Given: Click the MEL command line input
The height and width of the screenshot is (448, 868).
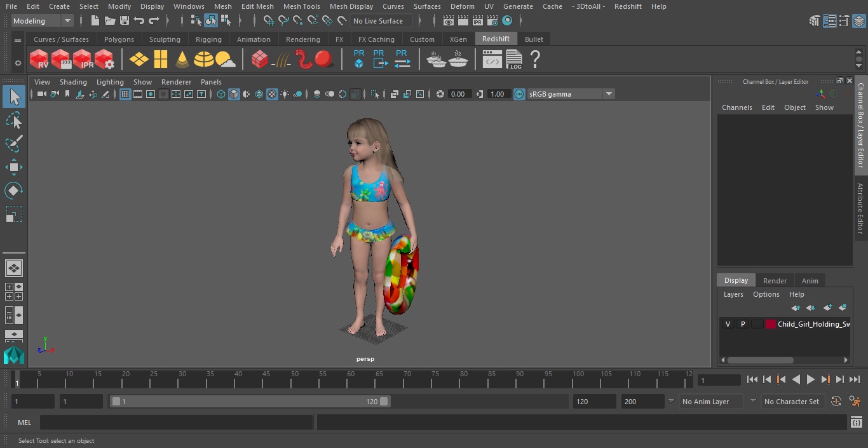Looking at the screenshot, I should (176, 423).
